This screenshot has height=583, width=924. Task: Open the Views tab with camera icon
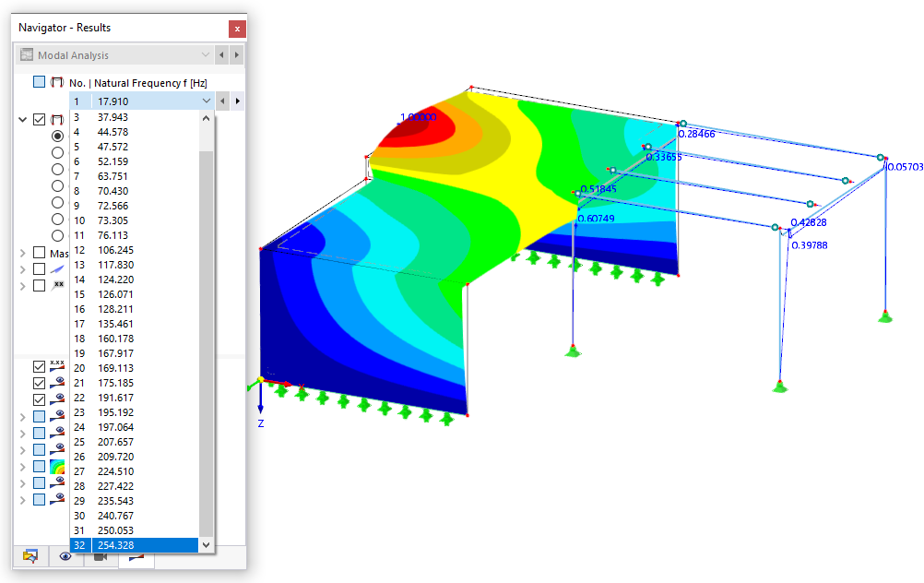coord(101,556)
